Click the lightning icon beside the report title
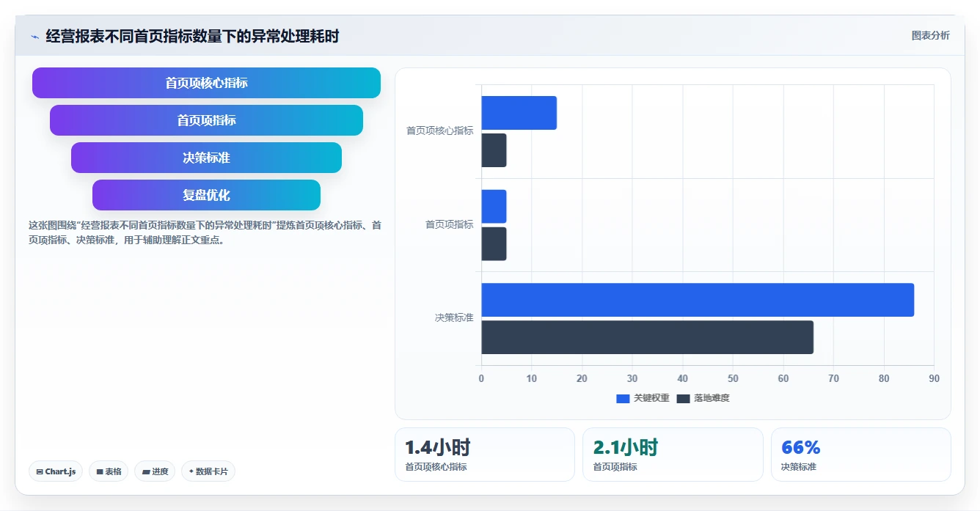This screenshot has height=511, width=980. tap(34, 37)
